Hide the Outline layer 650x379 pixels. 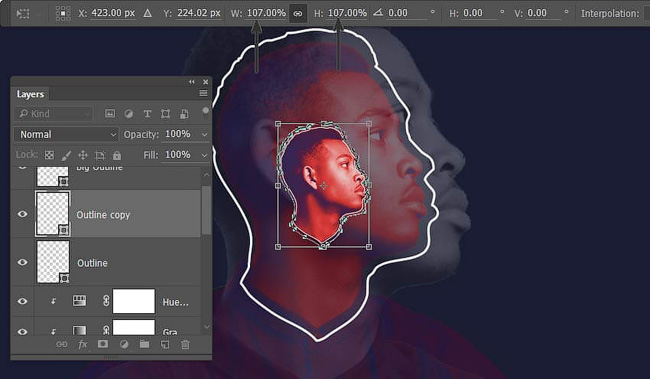click(x=22, y=262)
